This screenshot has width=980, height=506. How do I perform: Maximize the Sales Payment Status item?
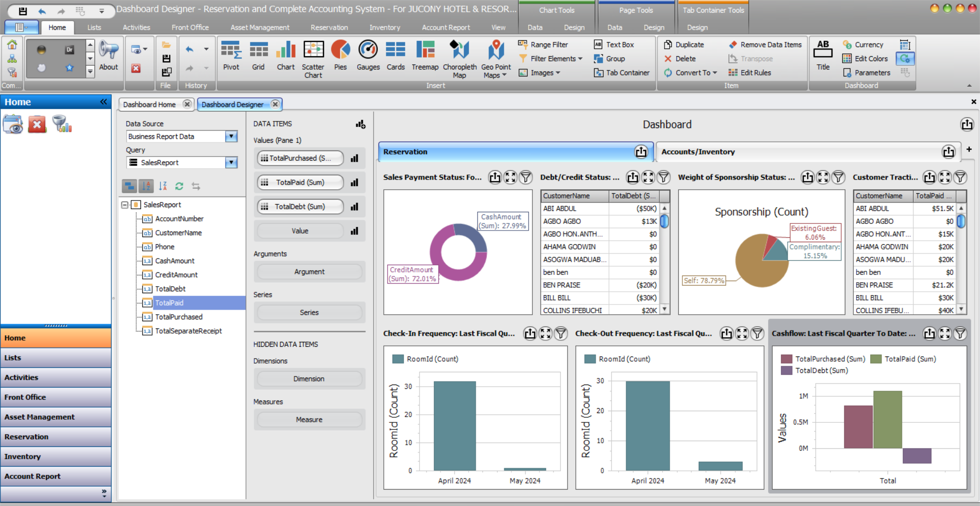(510, 177)
